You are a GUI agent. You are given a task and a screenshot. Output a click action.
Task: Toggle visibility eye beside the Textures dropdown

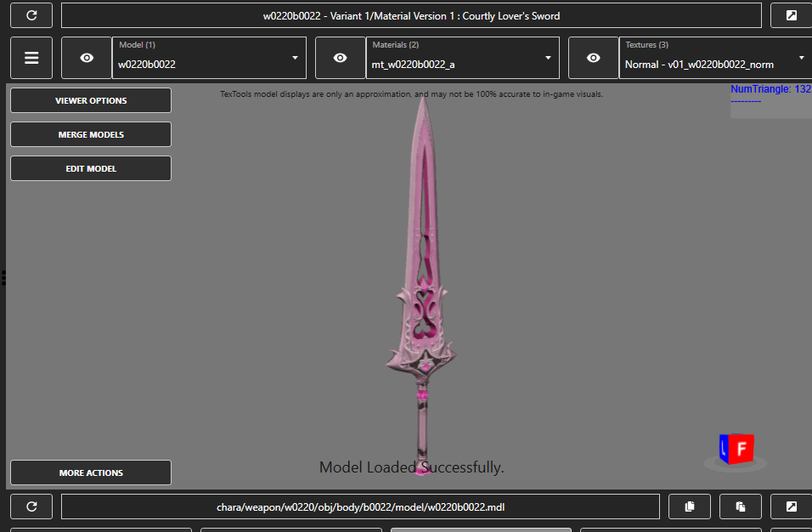594,58
